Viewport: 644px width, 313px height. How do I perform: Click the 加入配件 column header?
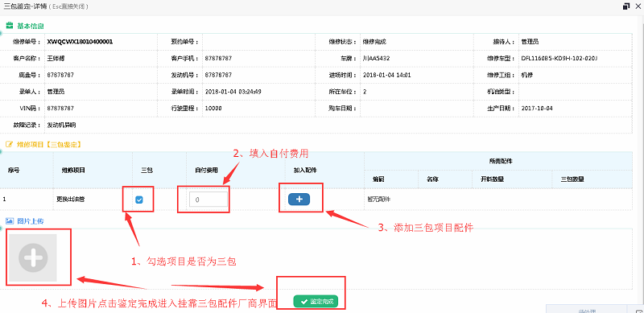click(305, 170)
